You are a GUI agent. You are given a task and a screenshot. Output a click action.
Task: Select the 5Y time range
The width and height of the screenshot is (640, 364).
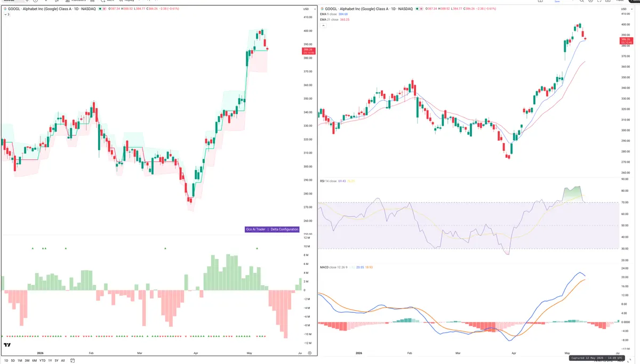(57, 361)
